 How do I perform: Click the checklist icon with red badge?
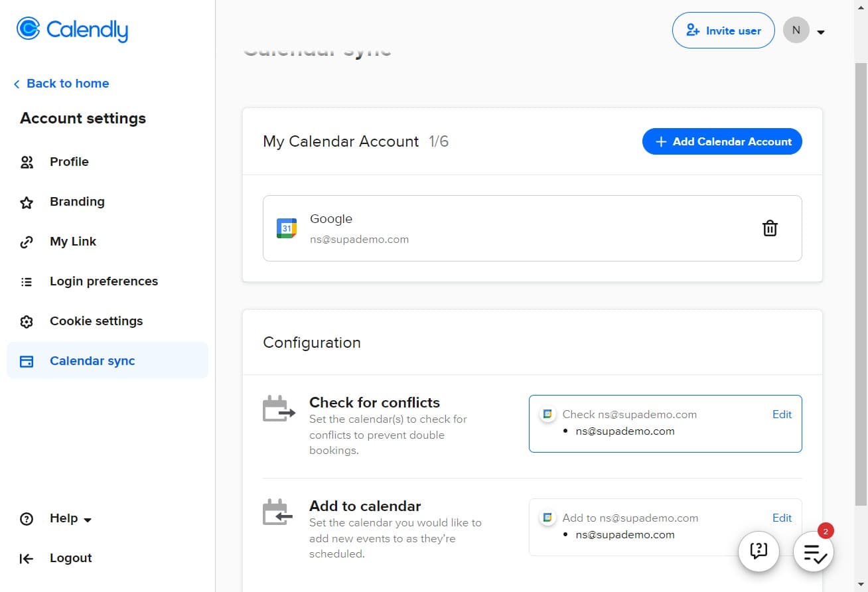[813, 552]
